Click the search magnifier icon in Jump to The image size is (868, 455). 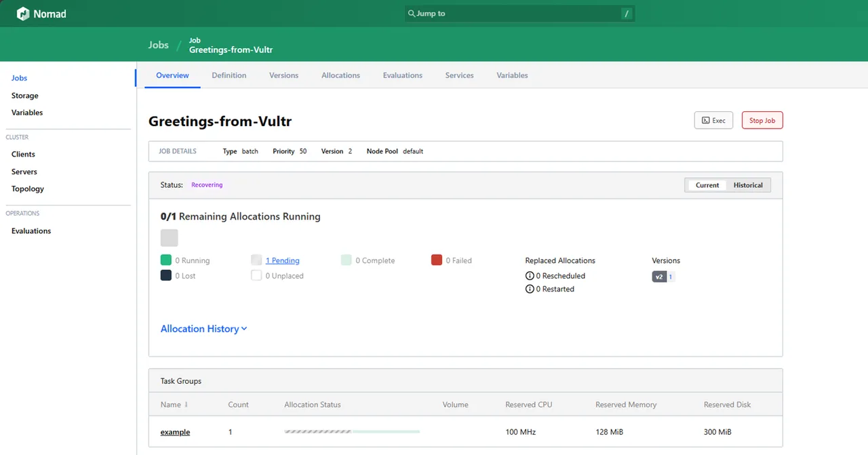pos(412,14)
